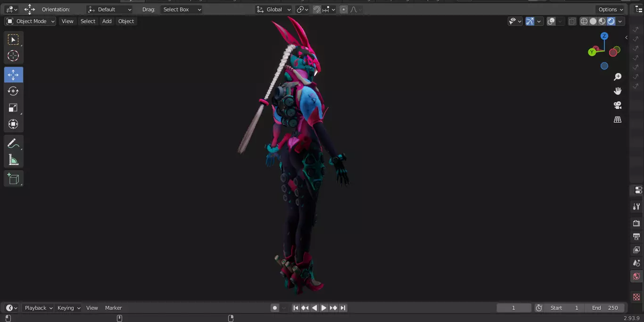
Task: Activate the Scale tool
Action: pos(13,108)
